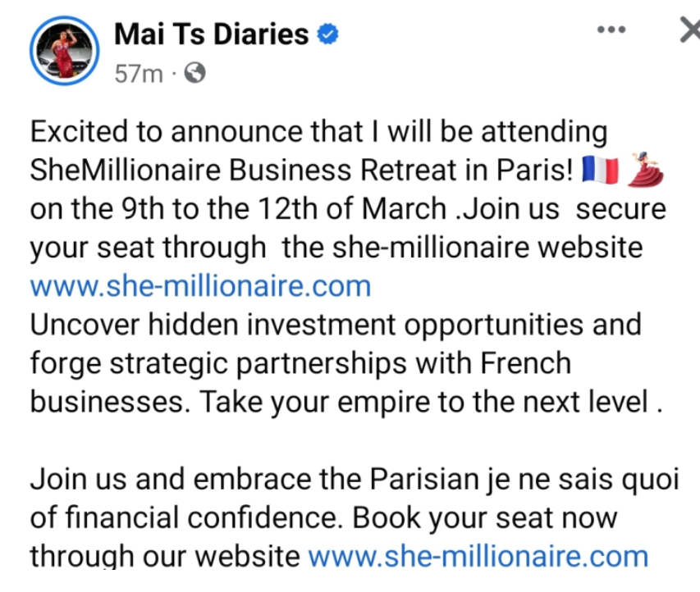Click the 'Excited to announce' opening line
Image resolution: width=700 pixels, height=592 pixels.
[x=318, y=132]
